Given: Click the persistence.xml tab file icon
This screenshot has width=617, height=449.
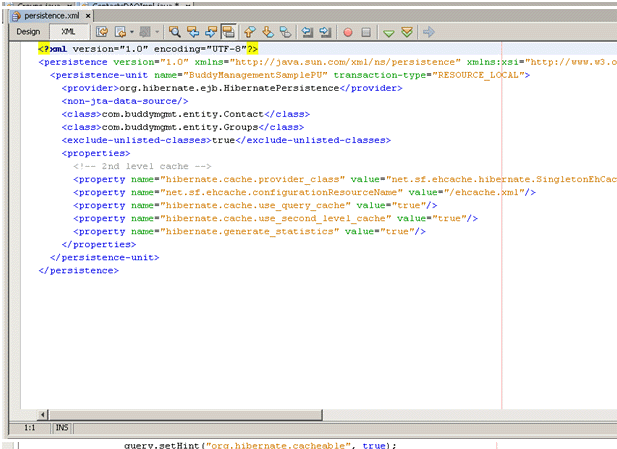Looking at the screenshot, I should click(x=16, y=16).
